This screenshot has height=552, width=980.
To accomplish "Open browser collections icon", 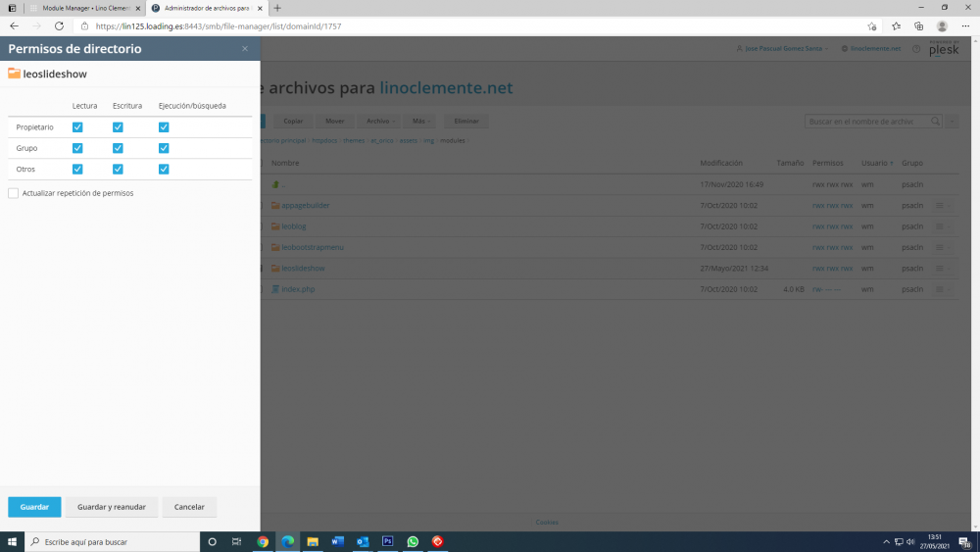I will tap(919, 26).
